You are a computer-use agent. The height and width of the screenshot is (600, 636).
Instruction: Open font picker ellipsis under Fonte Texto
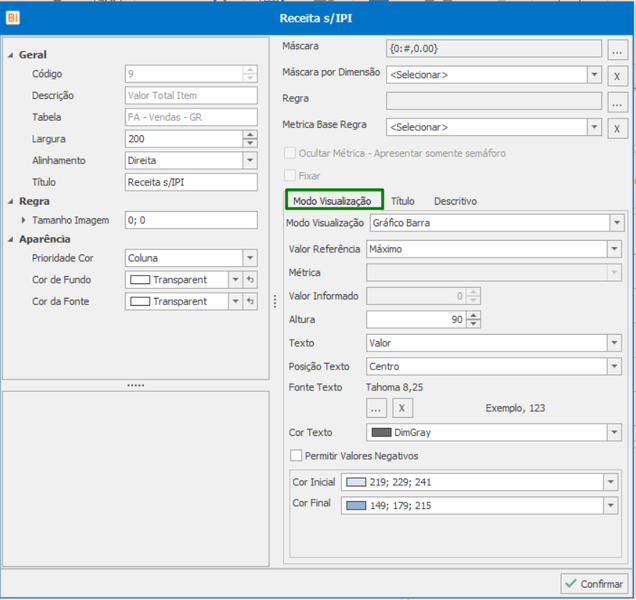click(x=376, y=408)
